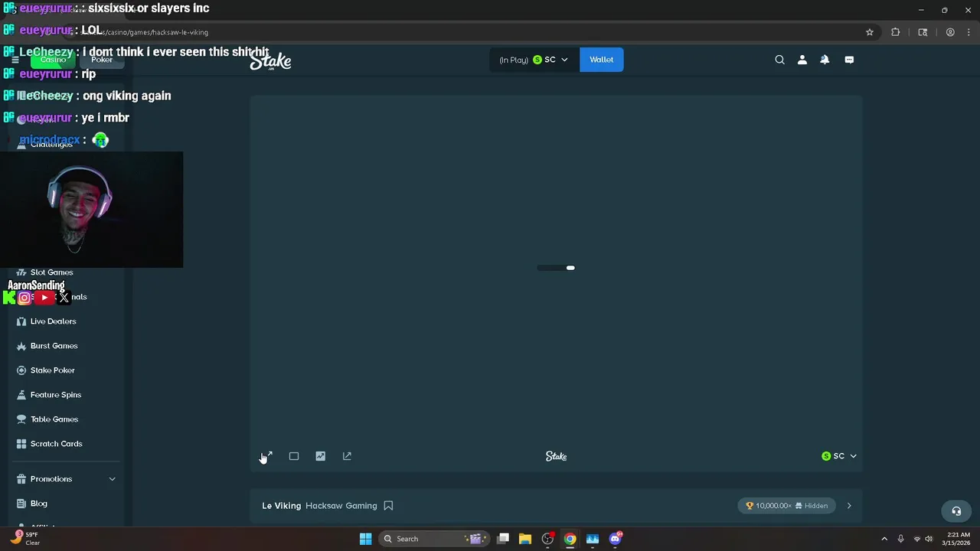
Task: Open live support headset button
Action: click(x=956, y=511)
